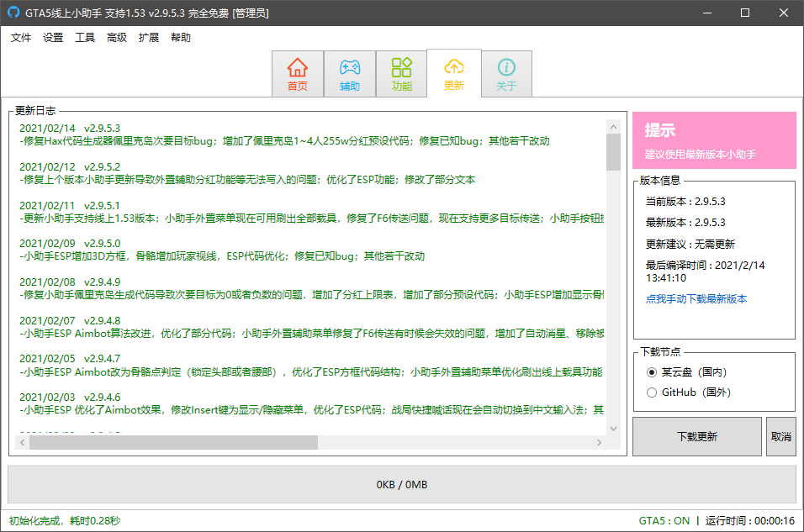
Task: Click 点我手动下载最新版本 link
Action: point(696,299)
